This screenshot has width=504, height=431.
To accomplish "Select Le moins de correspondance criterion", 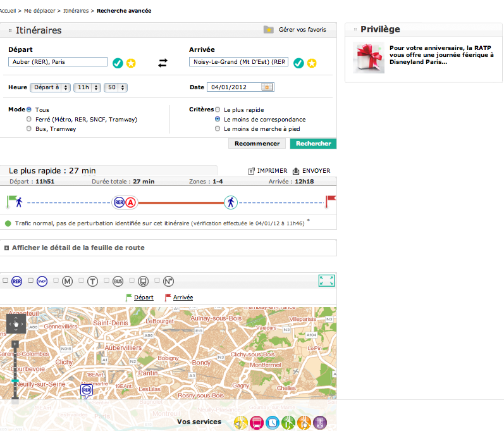I will point(218,119).
